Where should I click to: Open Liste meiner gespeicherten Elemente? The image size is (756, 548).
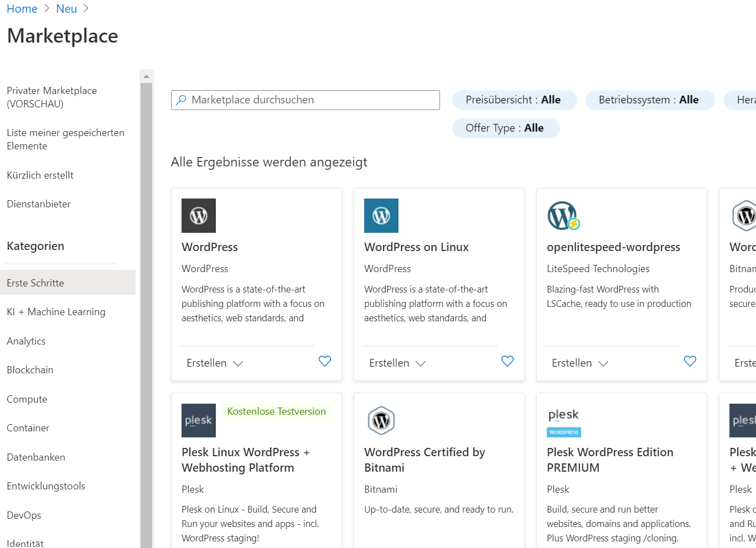point(65,139)
